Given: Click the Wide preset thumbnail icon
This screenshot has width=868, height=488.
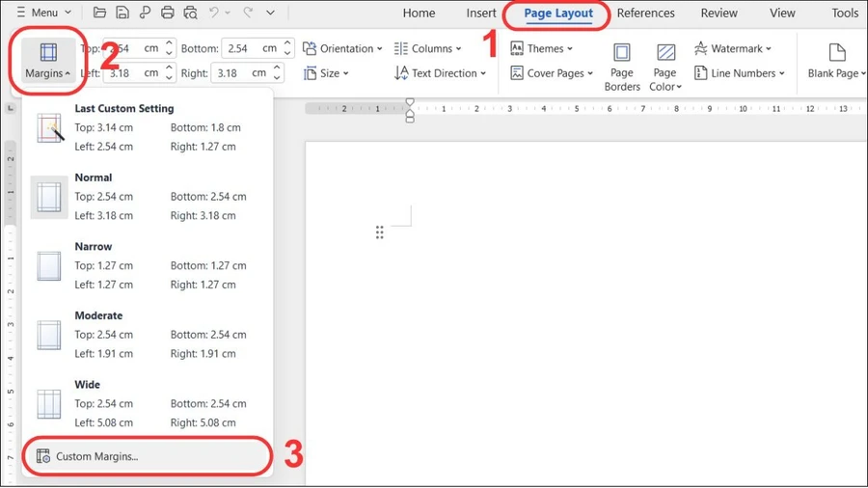Looking at the screenshot, I should [x=49, y=404].
